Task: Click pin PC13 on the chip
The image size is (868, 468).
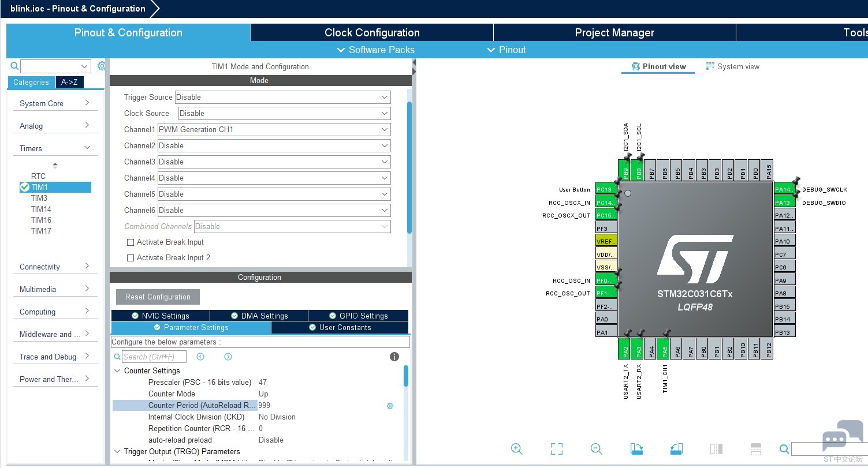Action: pyautogui.click(x=606, y=189)
